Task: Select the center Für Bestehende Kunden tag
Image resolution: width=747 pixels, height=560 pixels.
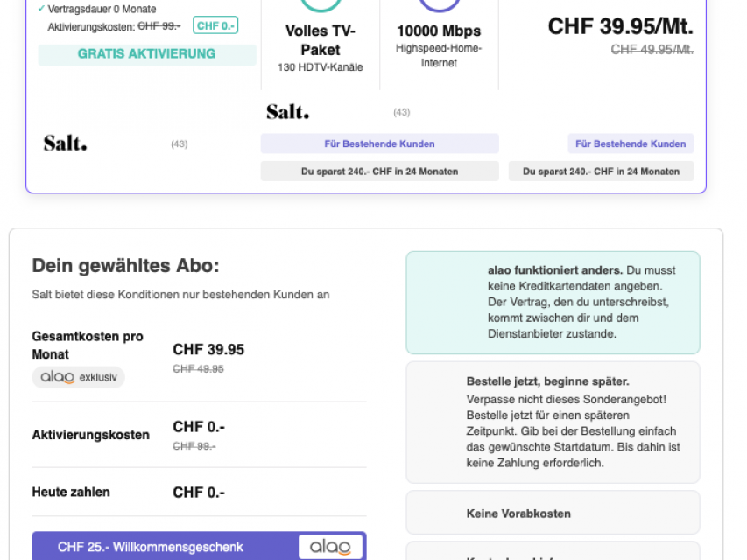Action: [x=379, y=143]
